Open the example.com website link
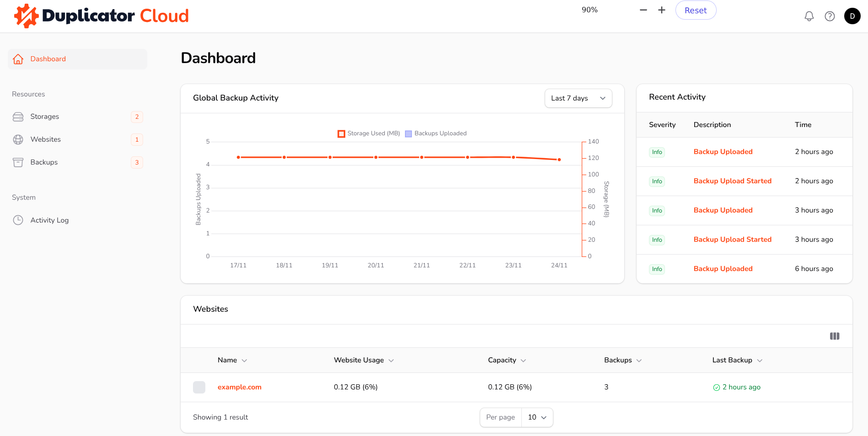 [239, 387]
